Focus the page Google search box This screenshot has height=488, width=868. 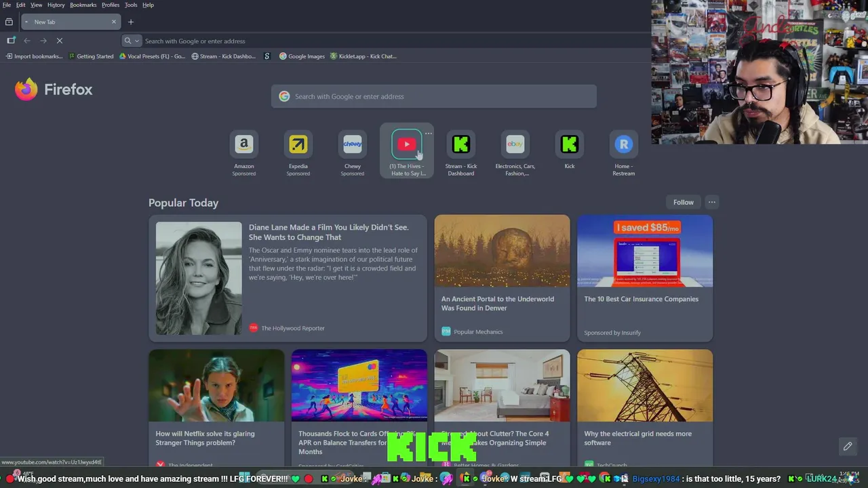point(434,96)
